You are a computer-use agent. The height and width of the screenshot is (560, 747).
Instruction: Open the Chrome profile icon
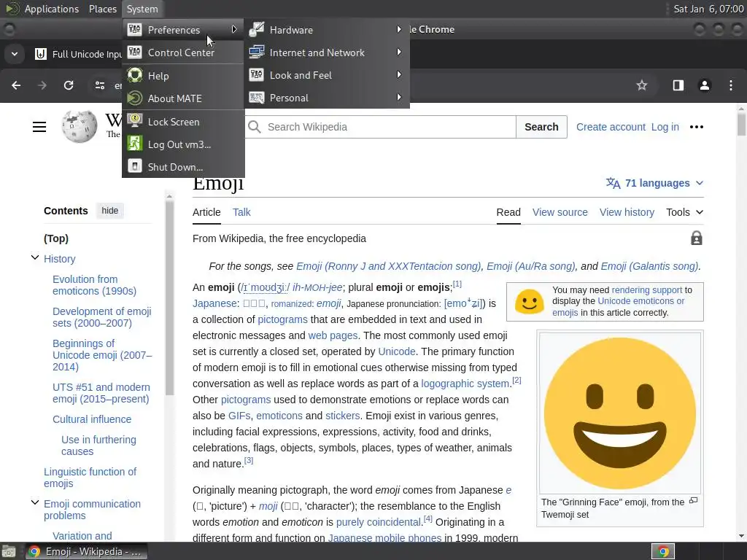(x=705, y=85)
